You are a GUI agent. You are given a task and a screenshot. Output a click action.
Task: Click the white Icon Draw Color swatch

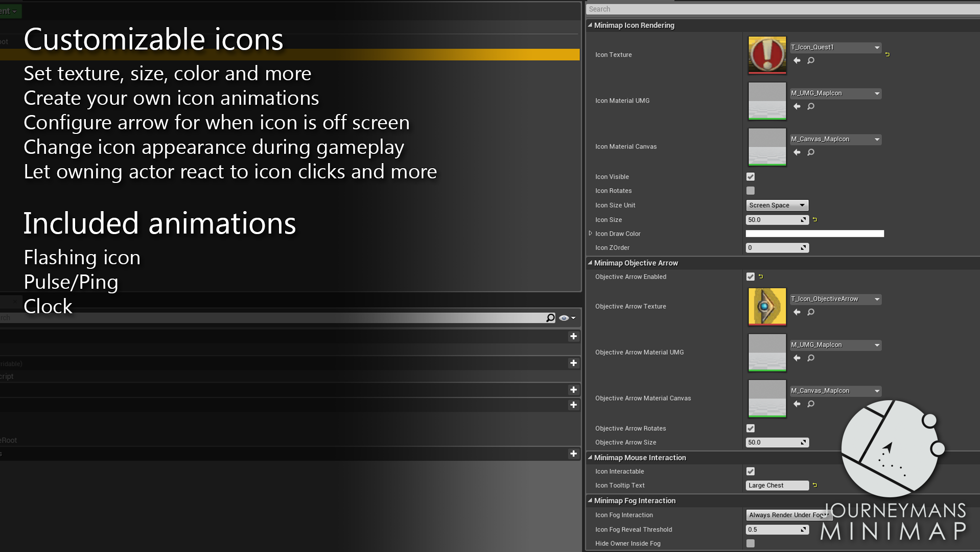point(815,234)
